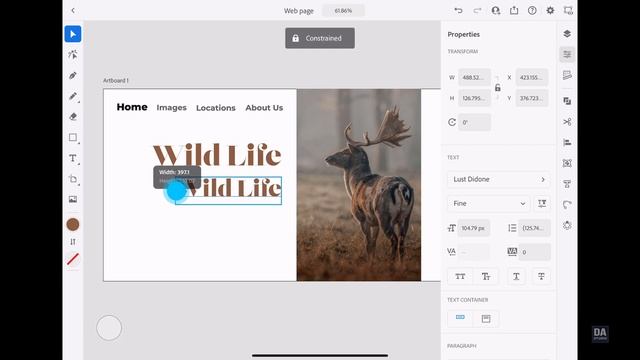Open the Path panel icon
This screenshot has height=360, width=640.
[567, 204]
